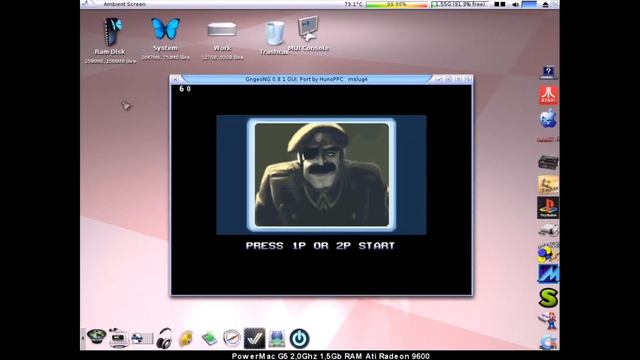Launch the MUI Console icon
The height and width of the screenshot is (360, 640).
(x=308, y=29)
